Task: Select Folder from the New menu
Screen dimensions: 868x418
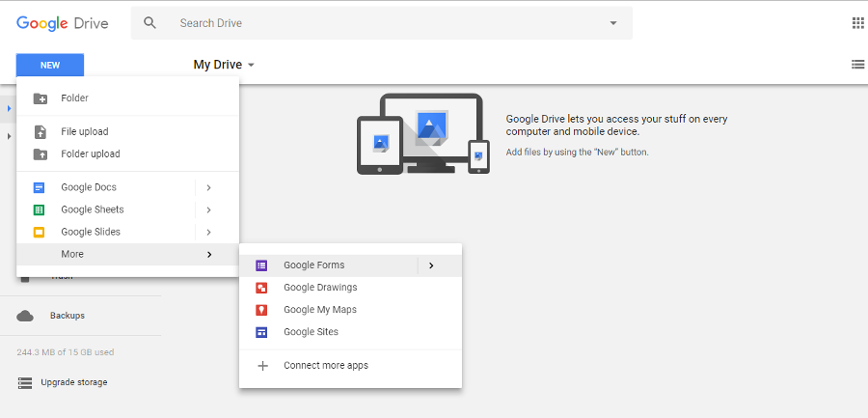Action: click(128, 98)
